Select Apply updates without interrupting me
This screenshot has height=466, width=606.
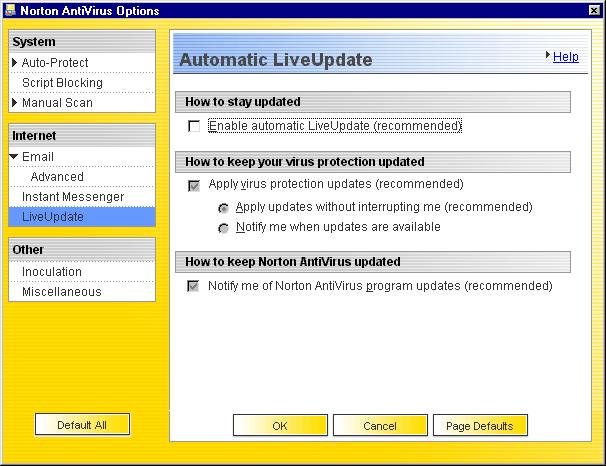coord(224,208)
